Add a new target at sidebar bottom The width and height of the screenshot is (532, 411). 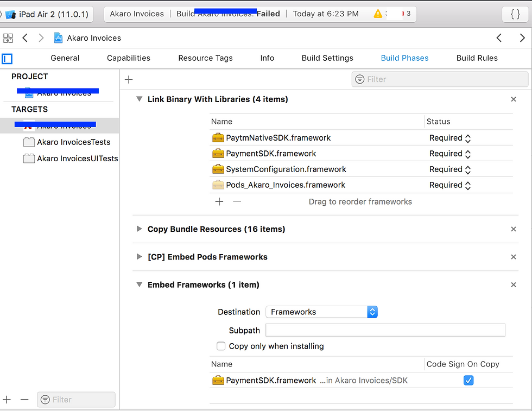coord(7,400)
